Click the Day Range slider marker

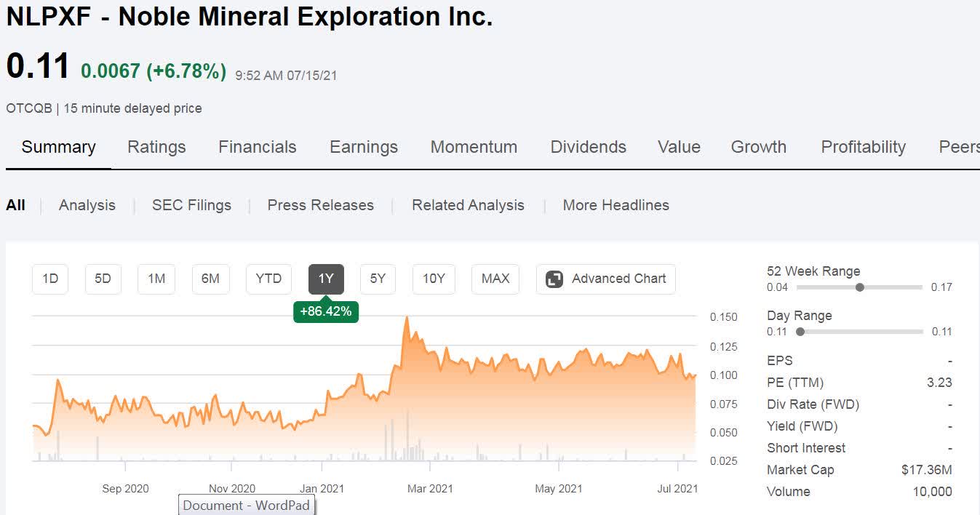pyautogui.click(x=800, y=332)
